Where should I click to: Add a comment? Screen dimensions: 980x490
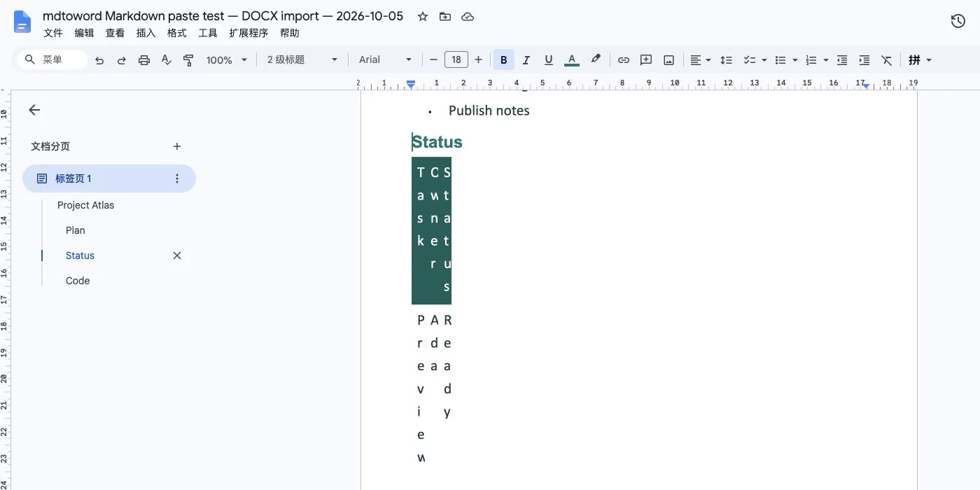pyautogui.click(x=646, y=60)
